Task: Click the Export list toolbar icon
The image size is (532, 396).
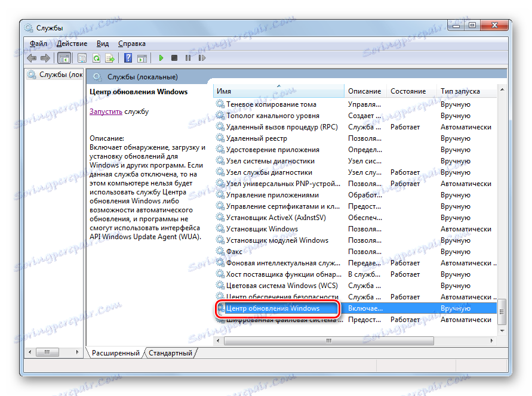Action: click(110, 58)
